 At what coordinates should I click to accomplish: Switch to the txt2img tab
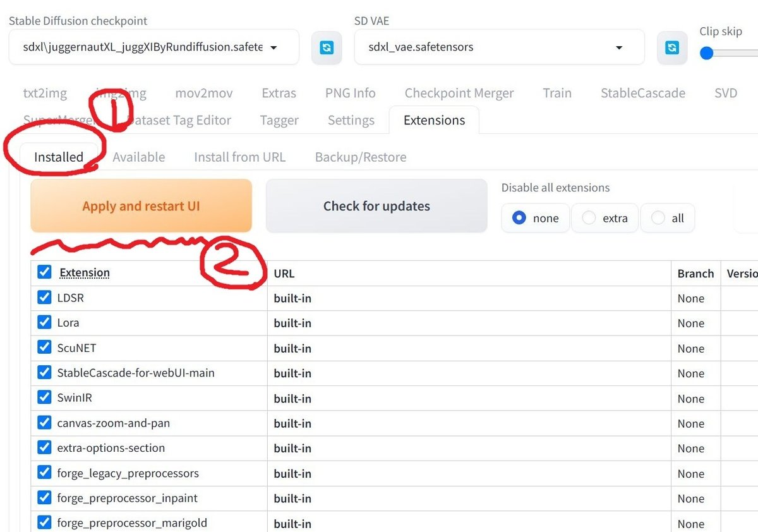pyautogui.click(x=44, y=93)
